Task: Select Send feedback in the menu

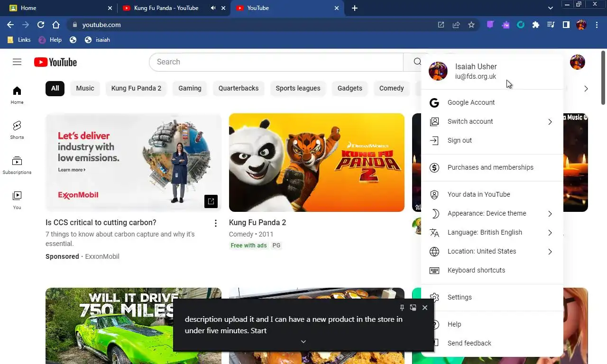Action: coord(492,343)
